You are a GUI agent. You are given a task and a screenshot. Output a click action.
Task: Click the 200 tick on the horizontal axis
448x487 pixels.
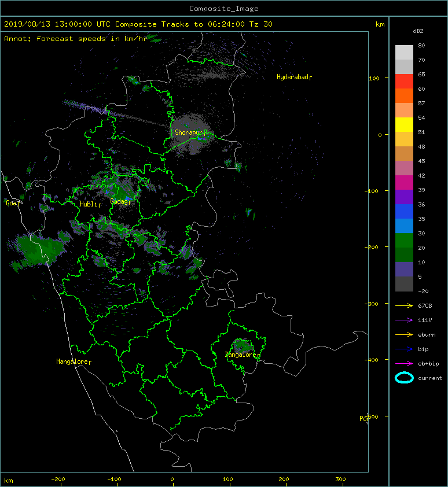click(284, 479)
